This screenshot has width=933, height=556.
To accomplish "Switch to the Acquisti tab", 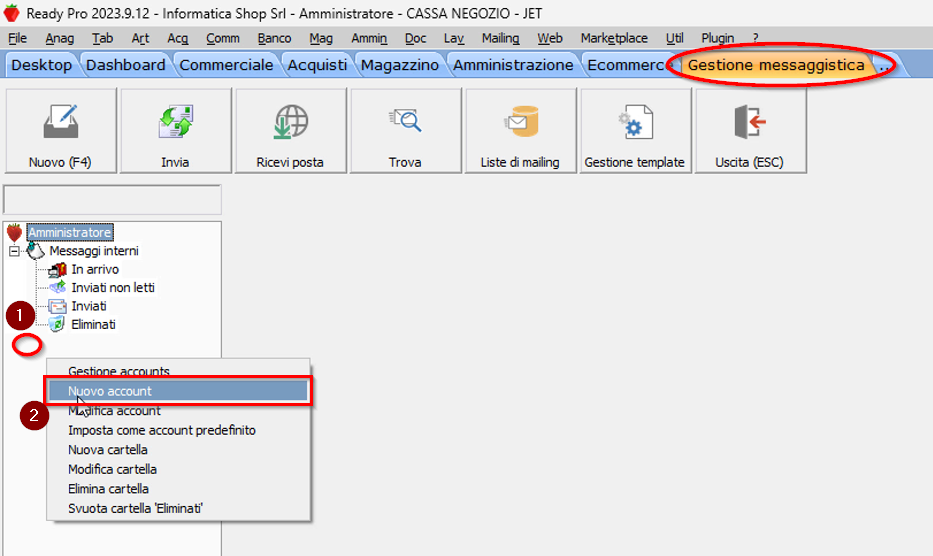I will click(x=317, y=65).
